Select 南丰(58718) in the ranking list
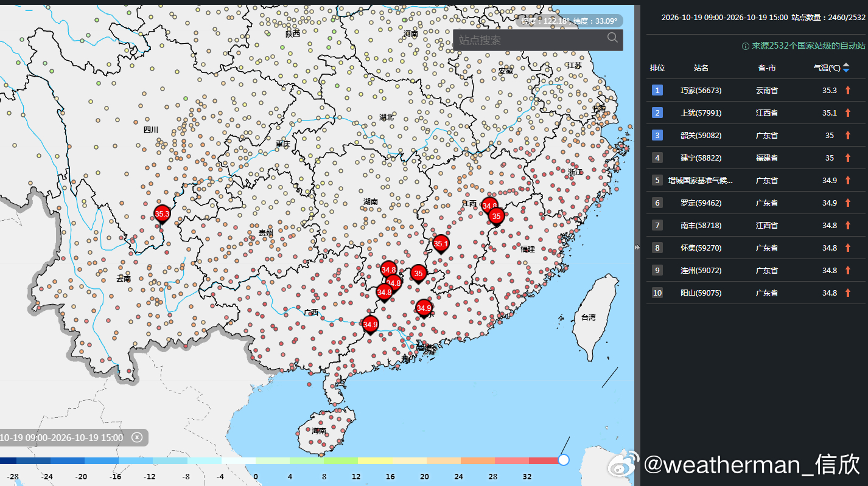 tap(701, 225)
